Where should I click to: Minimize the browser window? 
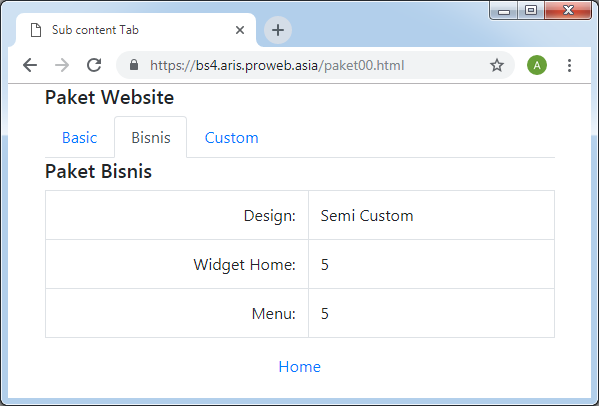pos(504,10)
